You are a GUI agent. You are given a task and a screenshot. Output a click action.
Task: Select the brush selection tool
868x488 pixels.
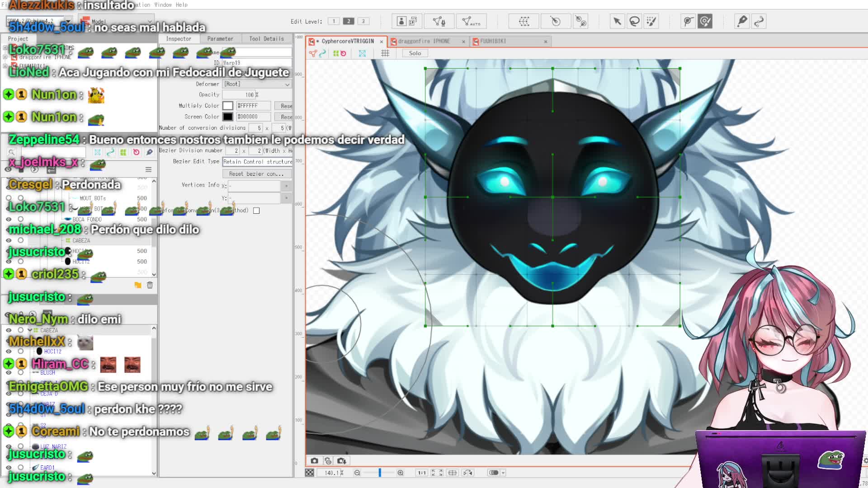651,21
